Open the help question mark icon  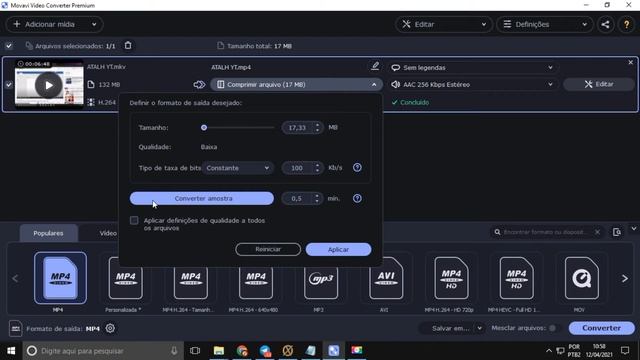coord(627,24)
